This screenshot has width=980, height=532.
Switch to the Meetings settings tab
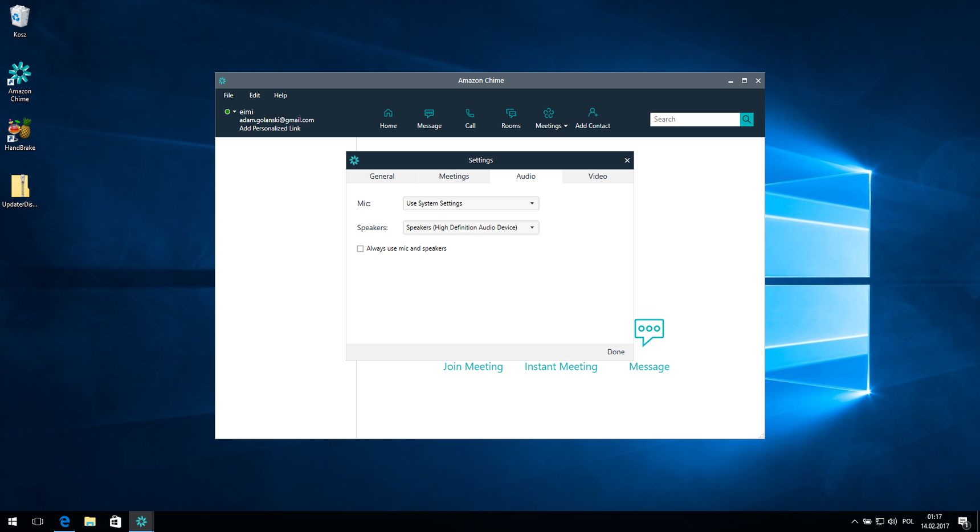(454, 177)
